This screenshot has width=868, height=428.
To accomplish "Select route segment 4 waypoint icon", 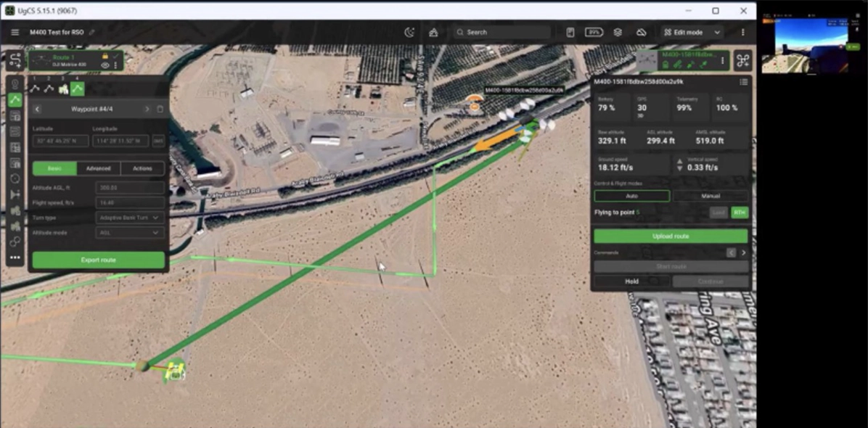I will (78, 89).
